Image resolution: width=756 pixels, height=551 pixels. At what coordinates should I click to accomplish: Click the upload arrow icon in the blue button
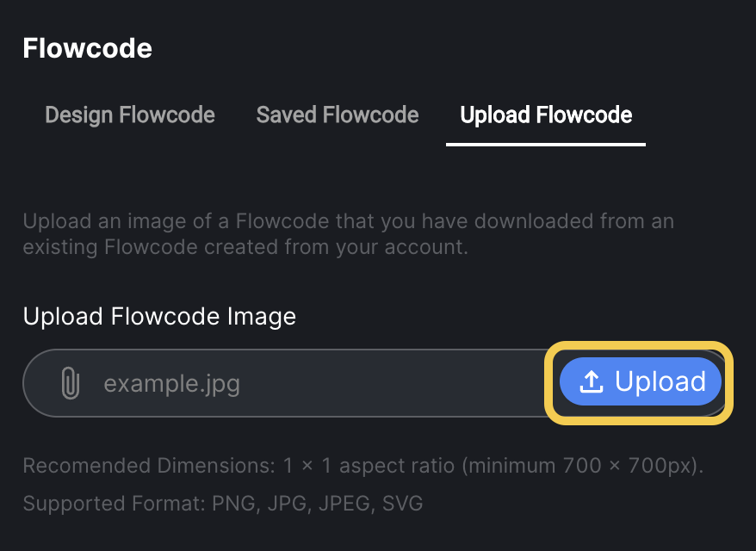[591, 381]
